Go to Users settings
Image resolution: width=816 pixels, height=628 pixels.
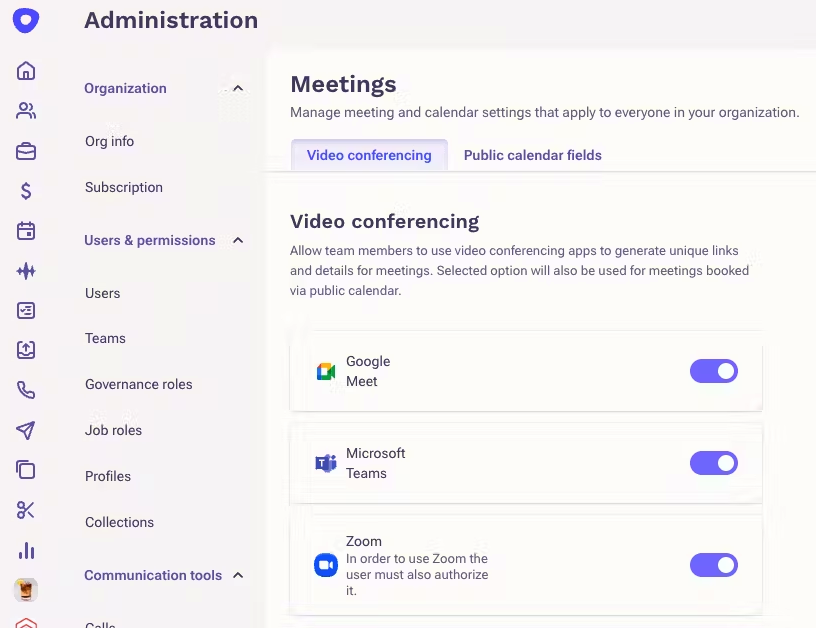(x=103, y=293)
